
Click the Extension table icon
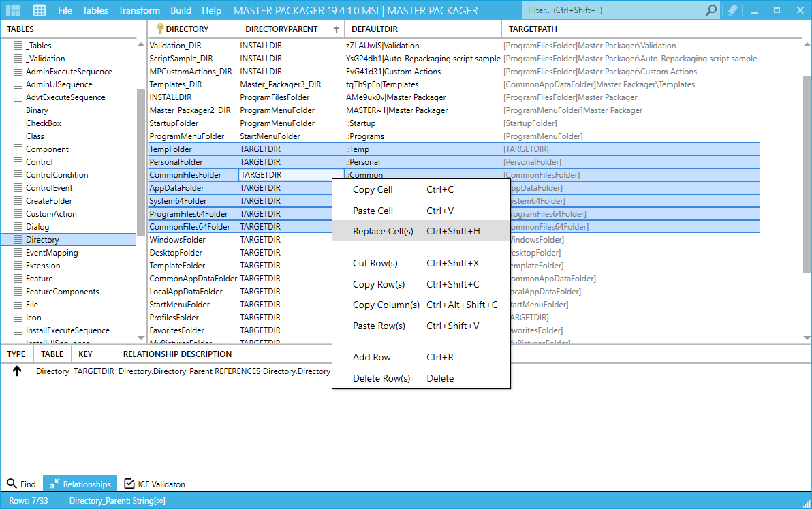[x=18, y=266]
